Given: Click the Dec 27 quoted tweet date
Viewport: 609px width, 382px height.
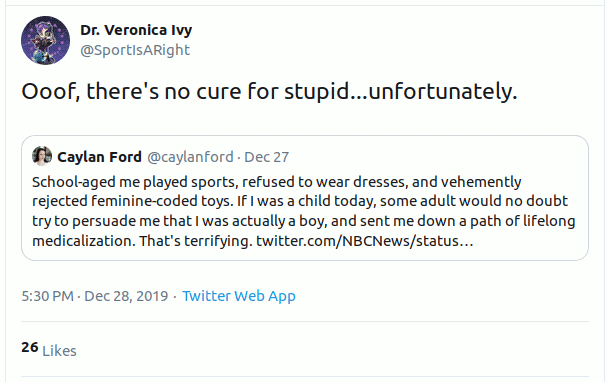Looking at the screenshot, I should coord(266,157).
